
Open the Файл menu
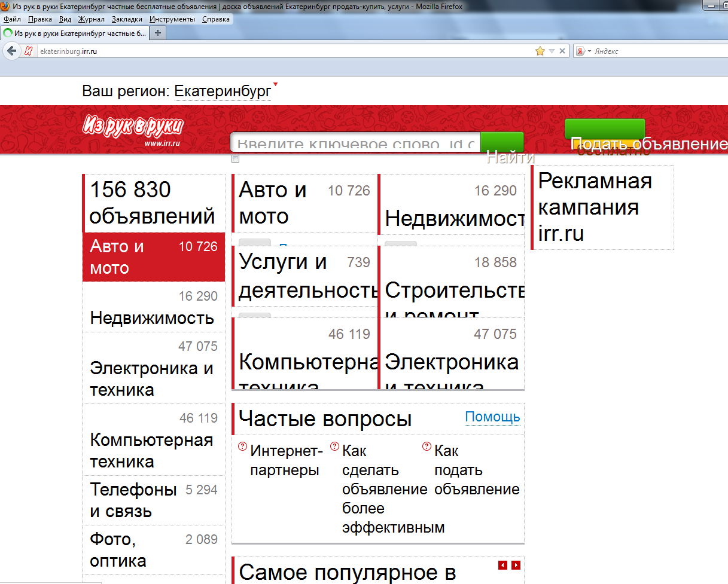pyautogui.click(x=12, y=19)
